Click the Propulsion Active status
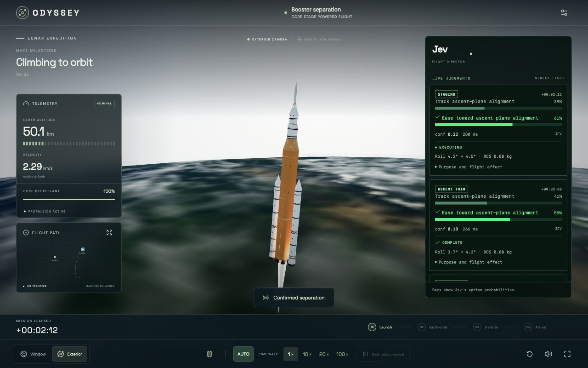The width and height of the screenshot is (588, 368). point(47,212)
